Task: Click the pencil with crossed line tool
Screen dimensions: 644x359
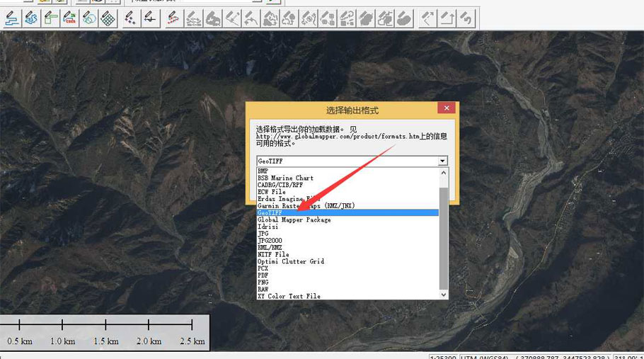Action: 150,18
